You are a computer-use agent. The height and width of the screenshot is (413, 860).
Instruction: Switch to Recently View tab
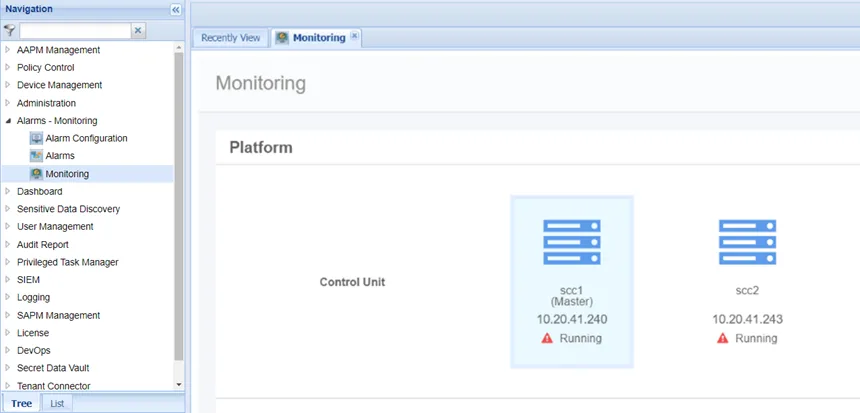click(230, 38)
